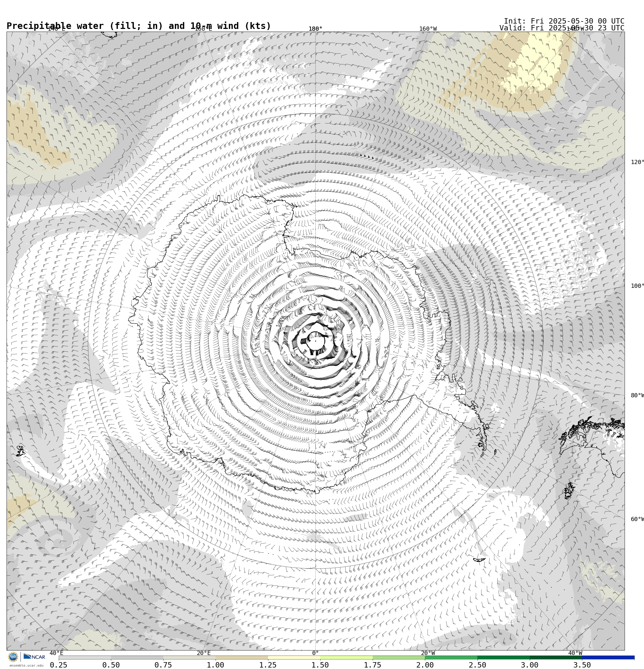Select the light green 1.75–2.00 colorbar segment
The height and width of the screenshot is (669, 644).
coord(399,657)
